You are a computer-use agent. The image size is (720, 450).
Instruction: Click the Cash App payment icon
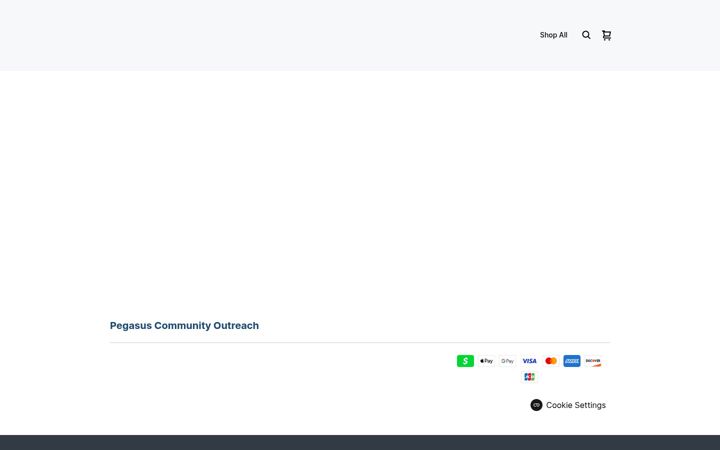465,361
